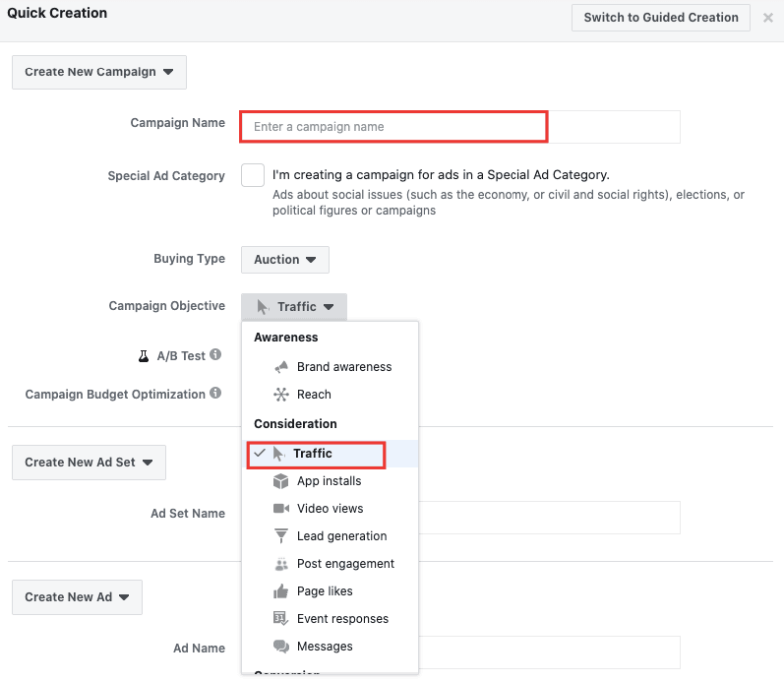784x681 pixels.
Task: Click the Buying Type label
Action: (x=190, y=258)
